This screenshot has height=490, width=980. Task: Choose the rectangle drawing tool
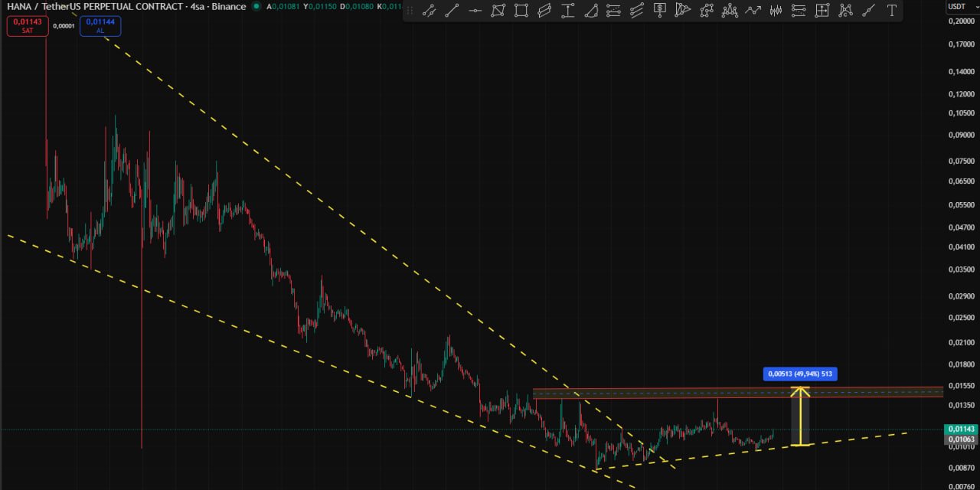point(521,11)
